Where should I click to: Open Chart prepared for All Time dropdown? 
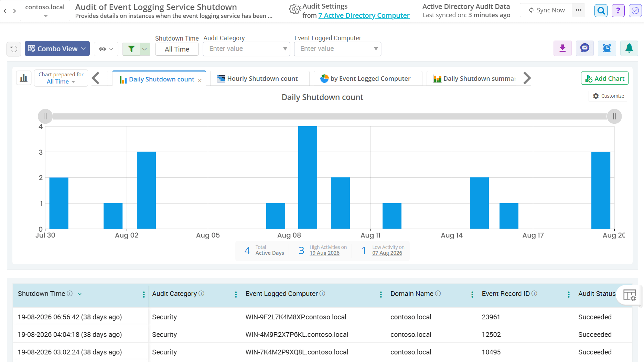[61, 78]
